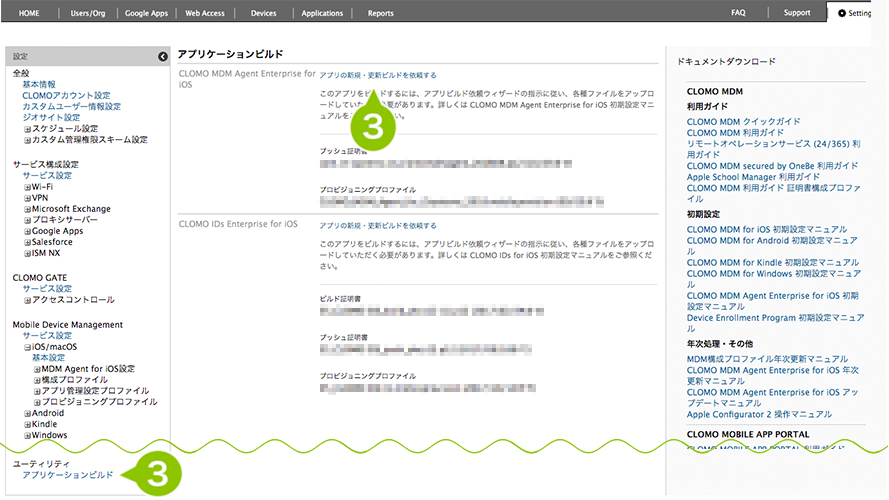Open the Google Apps menu
Viewport: 889px width, 500px height.
point(146,13)
